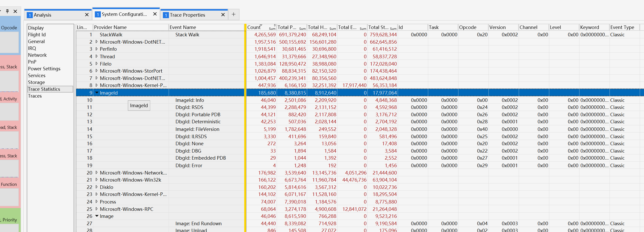Select the 'DbgId: Embedded PDB' event
644x232 pixels.
[360, 158]
